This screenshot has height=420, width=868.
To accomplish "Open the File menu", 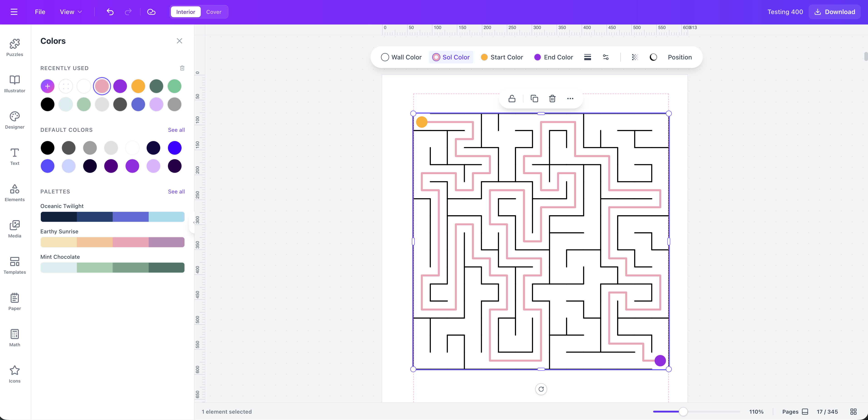I will (40, 12).
